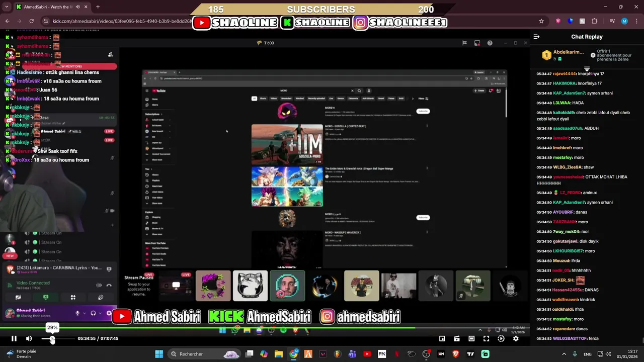Open File Explorer from the taskbar
This screenshot has width=644, height=362.
(279, 354)
